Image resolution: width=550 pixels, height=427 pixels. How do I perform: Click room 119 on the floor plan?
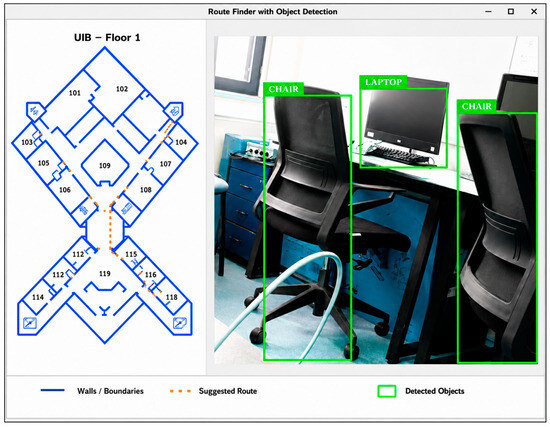tap(105, 274)
